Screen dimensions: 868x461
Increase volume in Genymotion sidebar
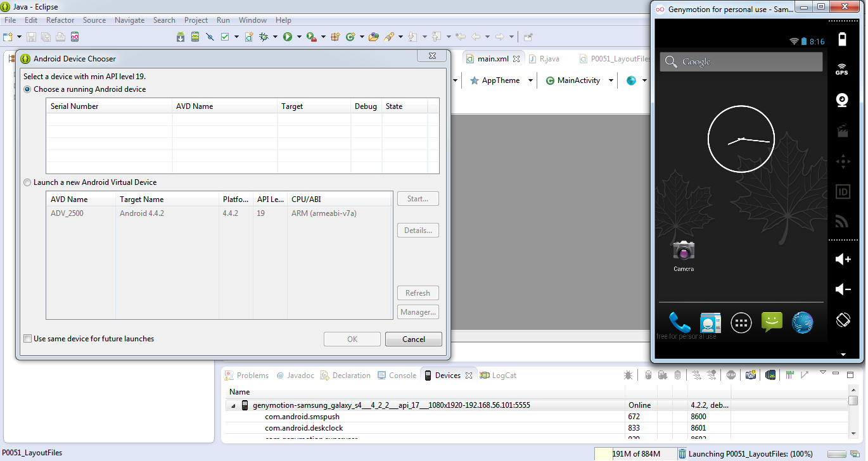tap(843, 259)
